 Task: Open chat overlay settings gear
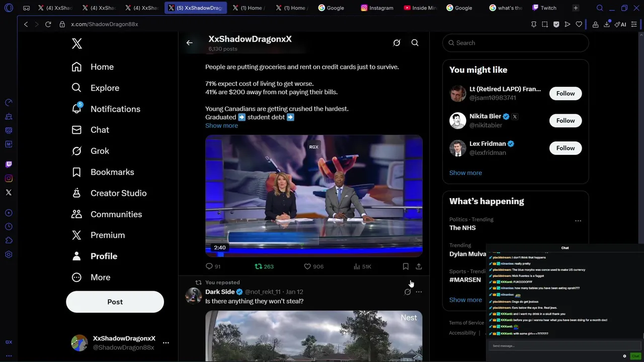pos(624,356)
